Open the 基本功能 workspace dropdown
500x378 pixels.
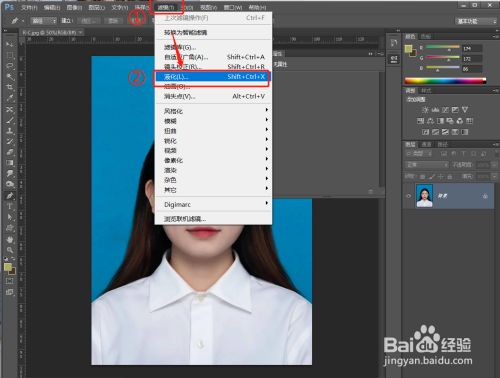tap(476, 21)
